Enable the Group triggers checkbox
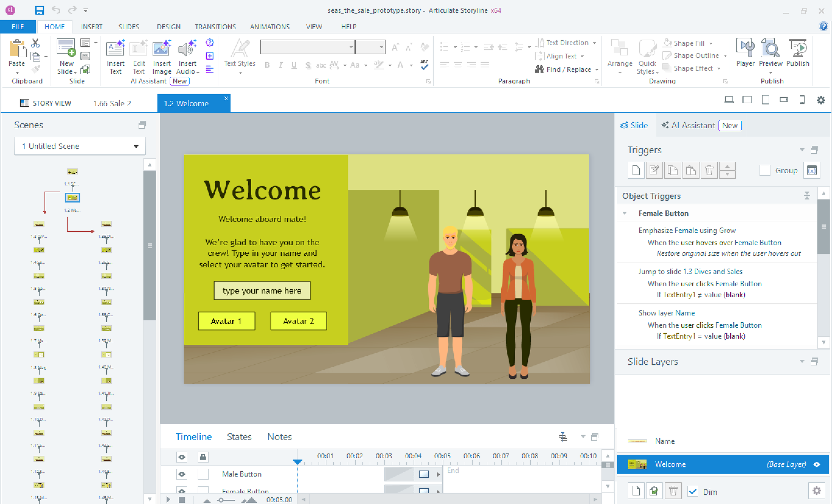The height and width of the screenshot is (504, 832). [x=764, y=170]
